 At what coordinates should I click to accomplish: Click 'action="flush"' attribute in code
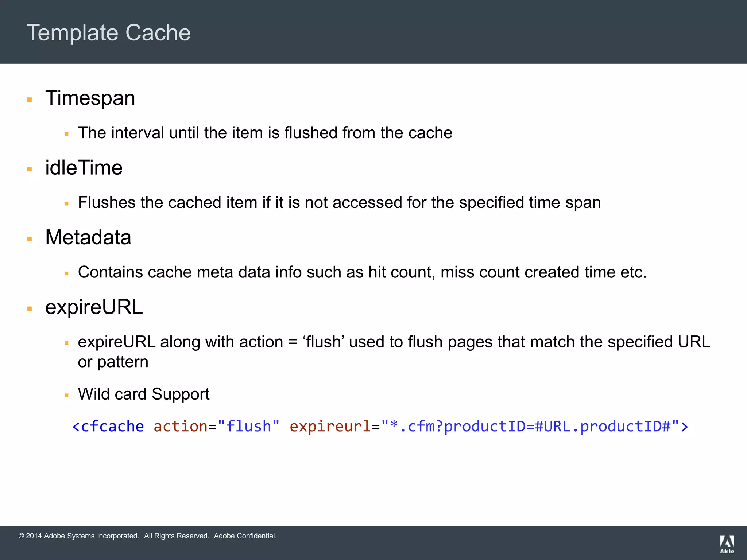click(217, 426)
